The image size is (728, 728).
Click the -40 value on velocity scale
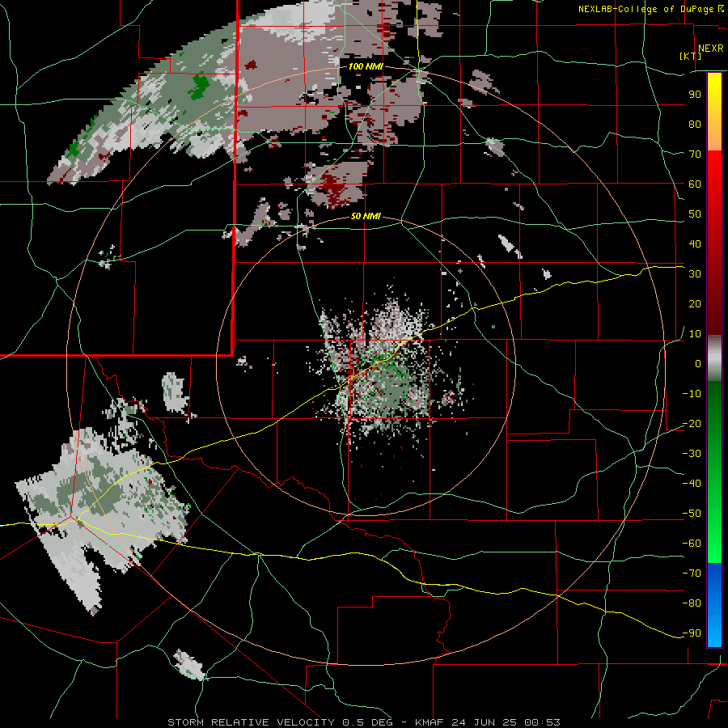point(692,484)
